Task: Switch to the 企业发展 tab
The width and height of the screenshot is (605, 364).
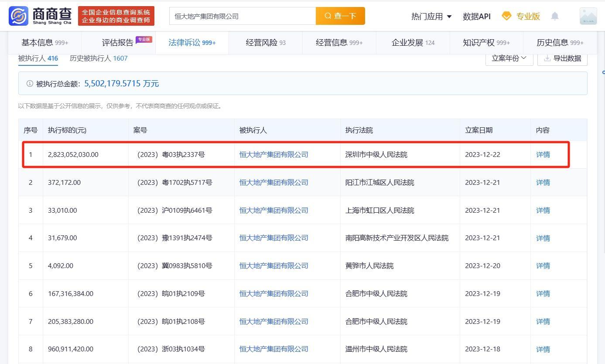Action: click(413, 42)
